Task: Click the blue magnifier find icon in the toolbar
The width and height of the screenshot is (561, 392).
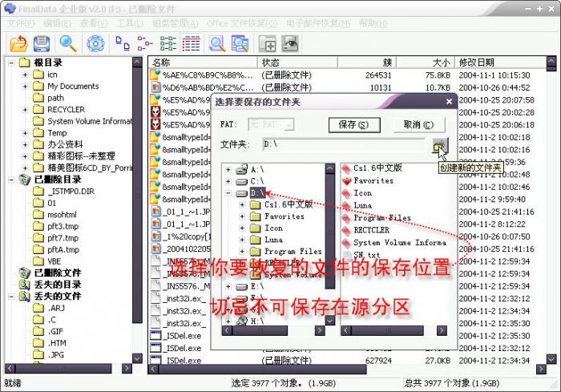Action: coord(68,43)
